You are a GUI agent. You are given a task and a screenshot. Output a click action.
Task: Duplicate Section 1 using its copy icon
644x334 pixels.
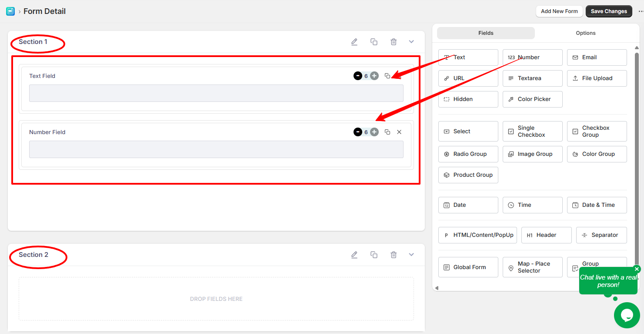374,42
